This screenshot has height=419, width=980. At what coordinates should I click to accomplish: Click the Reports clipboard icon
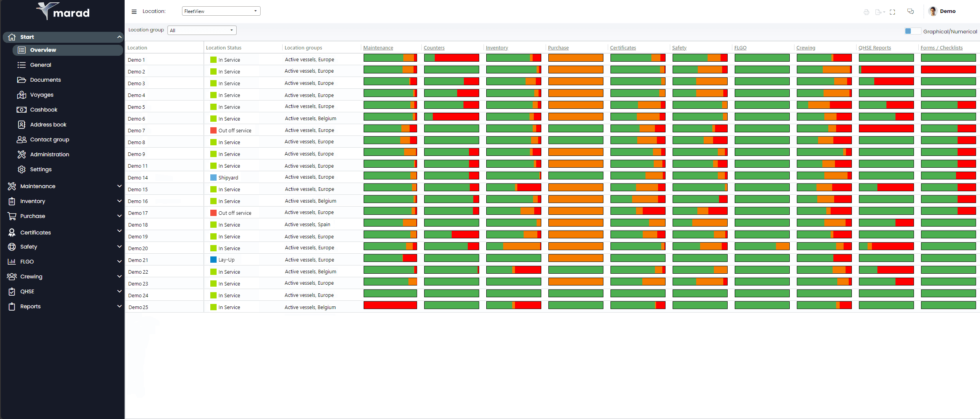point(12,306)
